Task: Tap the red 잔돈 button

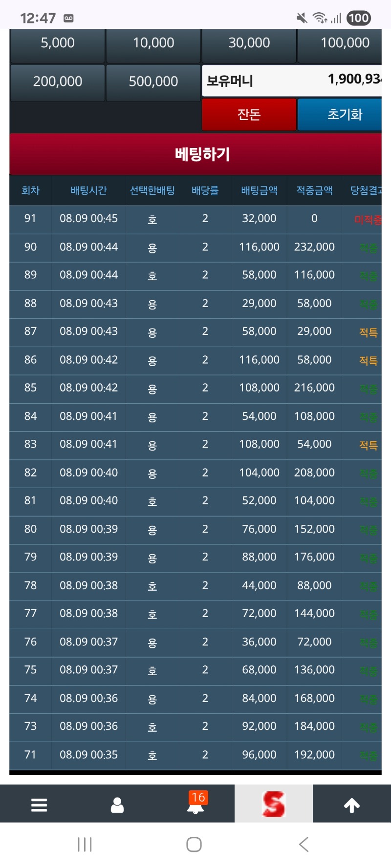Action: click(x=249, y=115)
